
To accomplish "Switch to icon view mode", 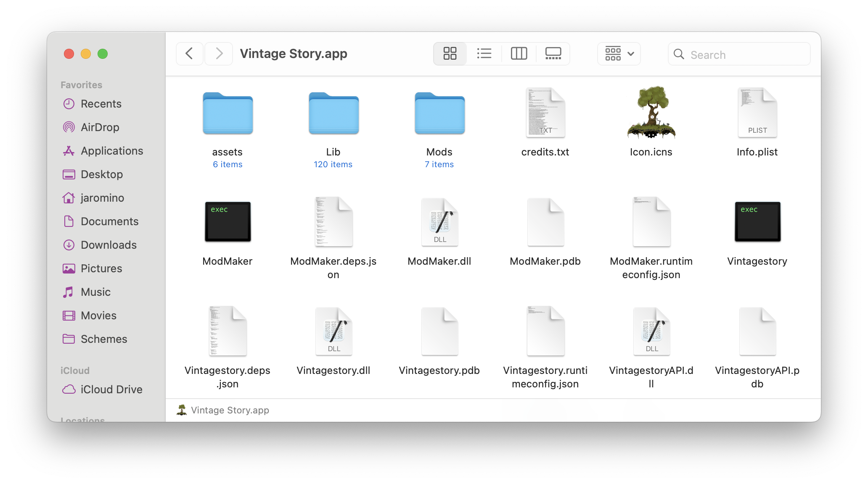I will (x=450, y=54).
